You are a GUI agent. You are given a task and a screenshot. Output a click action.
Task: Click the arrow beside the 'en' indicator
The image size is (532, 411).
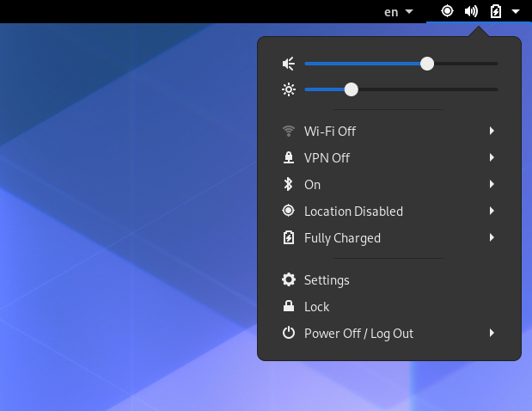pos(409,11)
